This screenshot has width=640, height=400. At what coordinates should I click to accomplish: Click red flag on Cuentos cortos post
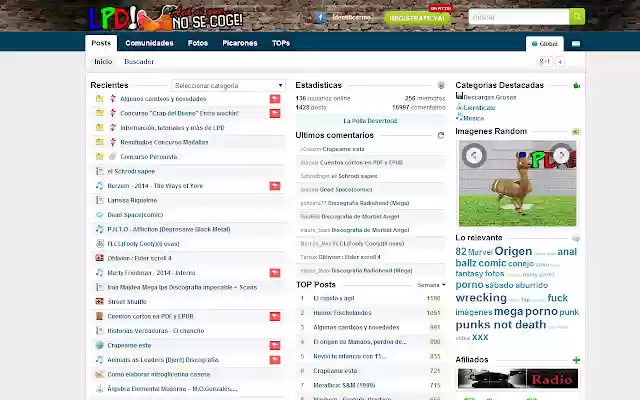click(275, 316)
